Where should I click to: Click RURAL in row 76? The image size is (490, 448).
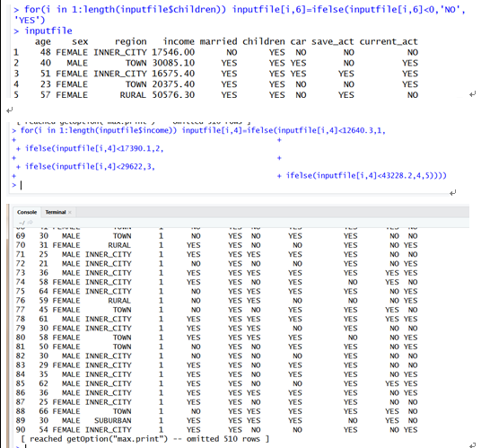click(119, 301)
